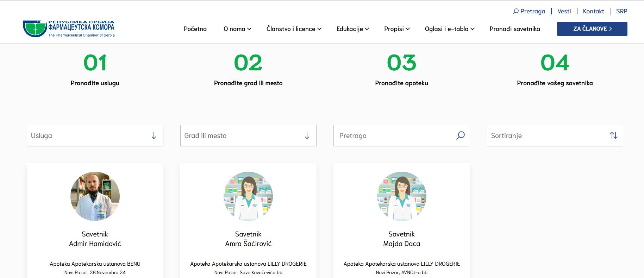This screenshot has width=644, height=278.
Task: Open the Edukacije dropdown menu
Action: point(352,29)
